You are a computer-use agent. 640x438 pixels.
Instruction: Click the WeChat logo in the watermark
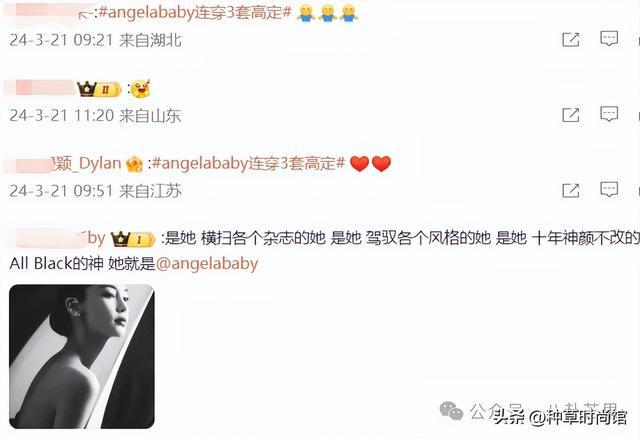click(451, 410)
